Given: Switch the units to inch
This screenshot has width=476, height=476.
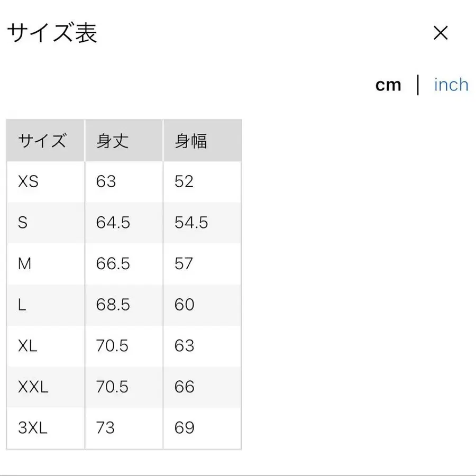Looking at the screenshot, I should [x=451, y=85].
